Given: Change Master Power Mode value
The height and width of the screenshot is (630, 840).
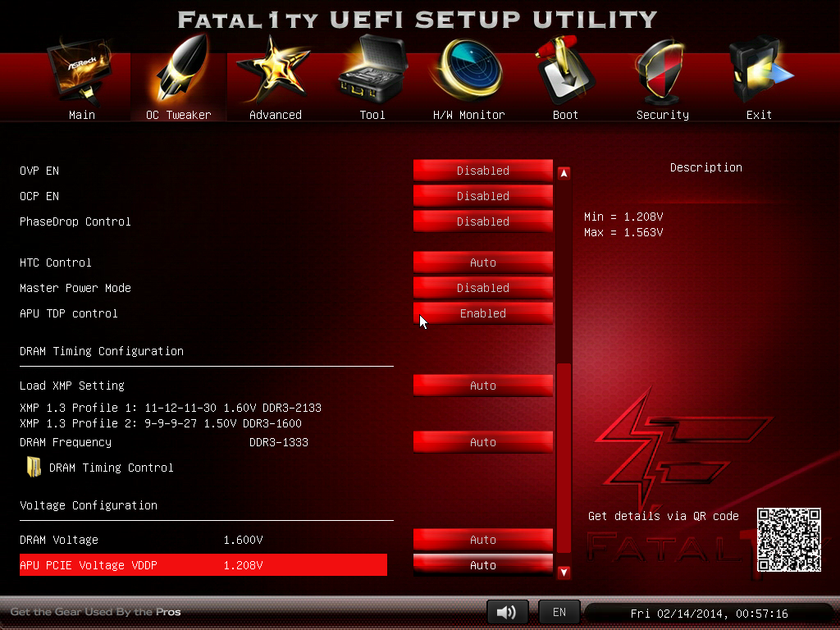Looking at the screenshot, I should tap(482, 288).
